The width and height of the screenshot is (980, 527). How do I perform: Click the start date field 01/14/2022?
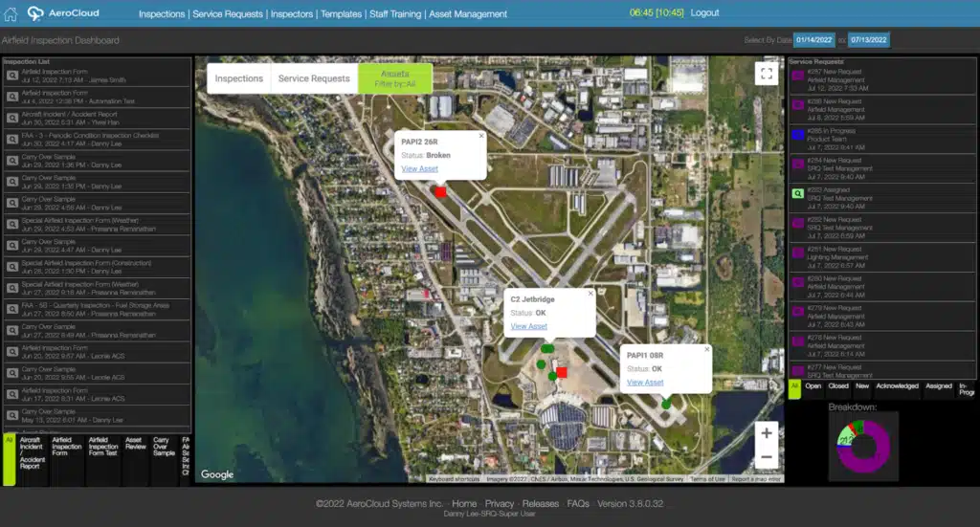[814, 40]
